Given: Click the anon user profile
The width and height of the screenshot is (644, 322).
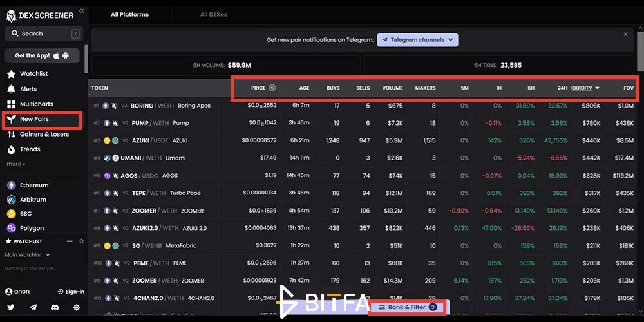Looking at the screenshot, I should 17,292.
